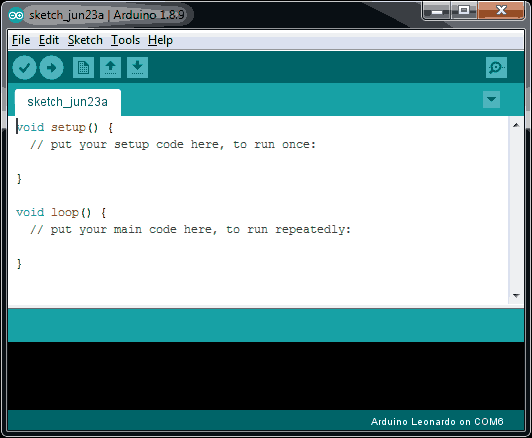Click the editor scrollbar down arrow

point(516,296)
